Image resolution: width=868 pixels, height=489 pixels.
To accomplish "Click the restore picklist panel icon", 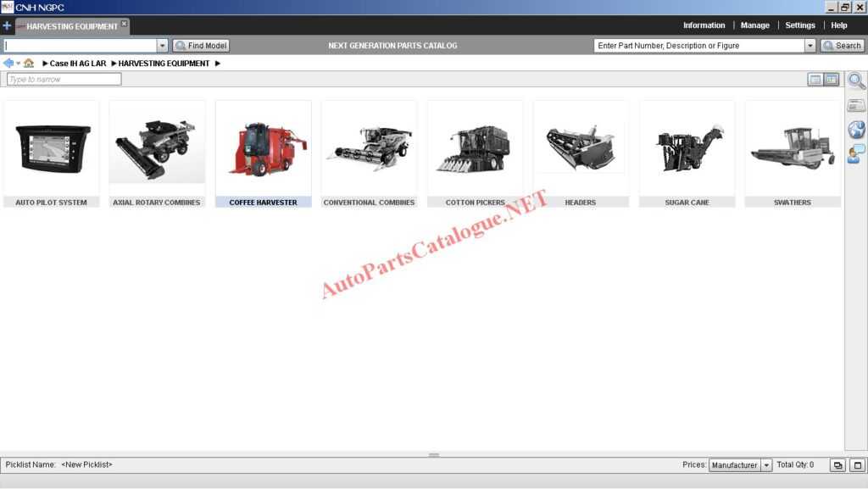I will click(837, 465).
